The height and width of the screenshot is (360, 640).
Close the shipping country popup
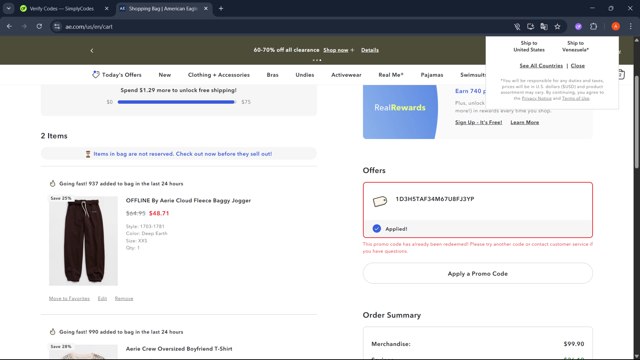click(x=578, y=66)
